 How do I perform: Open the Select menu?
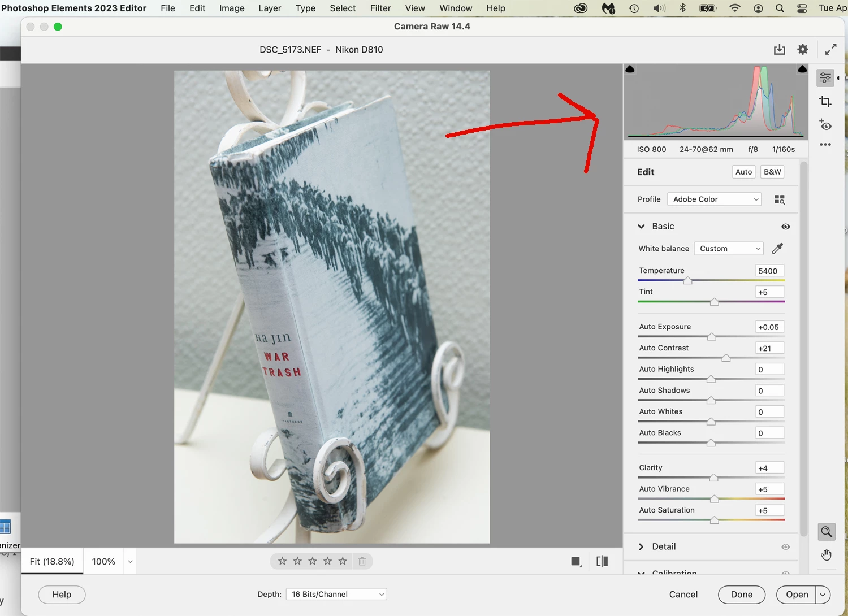343,8
